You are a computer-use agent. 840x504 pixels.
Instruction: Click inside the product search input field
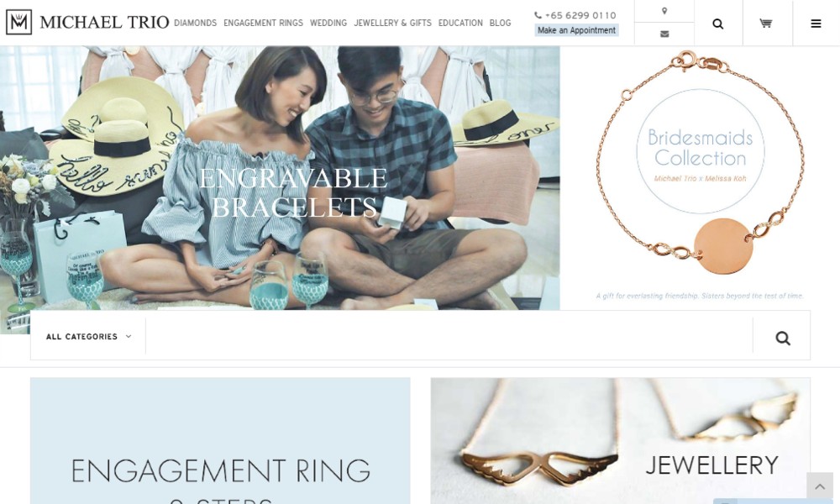(449, 336)
